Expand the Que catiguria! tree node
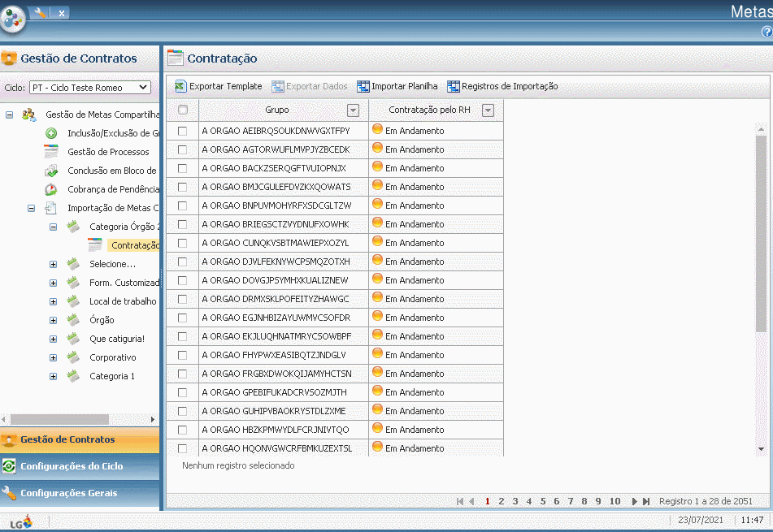 [x=54, y=340]
